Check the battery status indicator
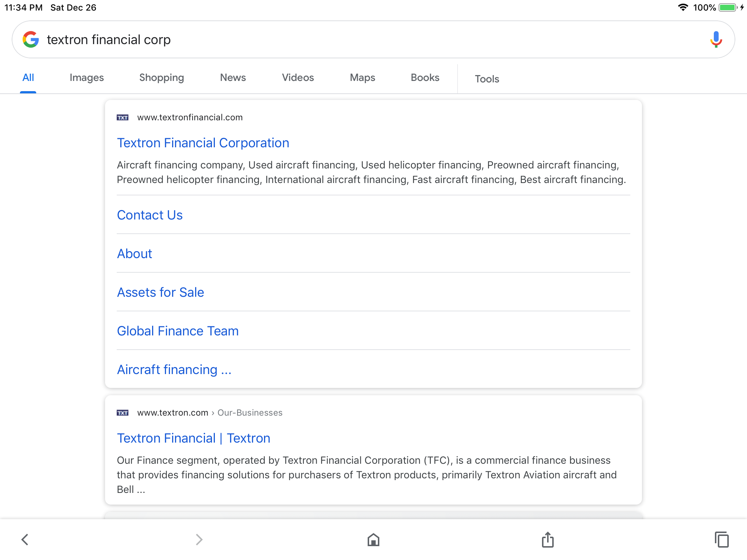The height and width of the screenshot is (560, 747). click(728, 7)
